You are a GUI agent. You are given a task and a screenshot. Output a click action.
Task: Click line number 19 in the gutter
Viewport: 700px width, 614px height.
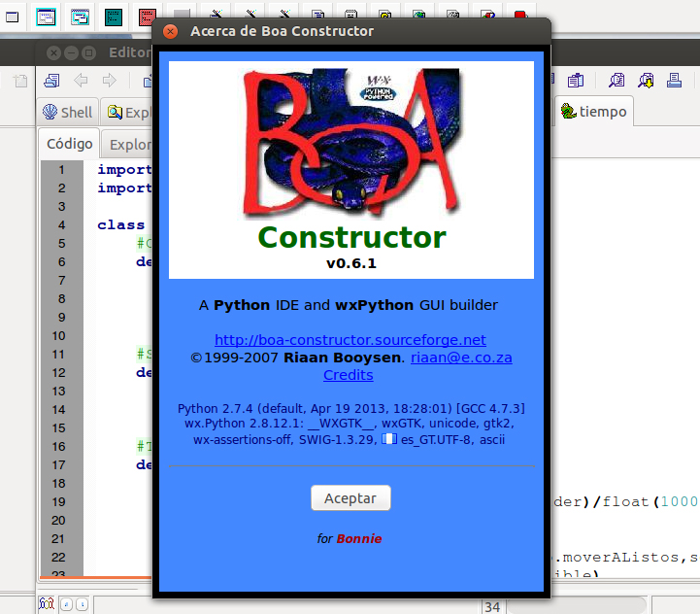[58, 502]
